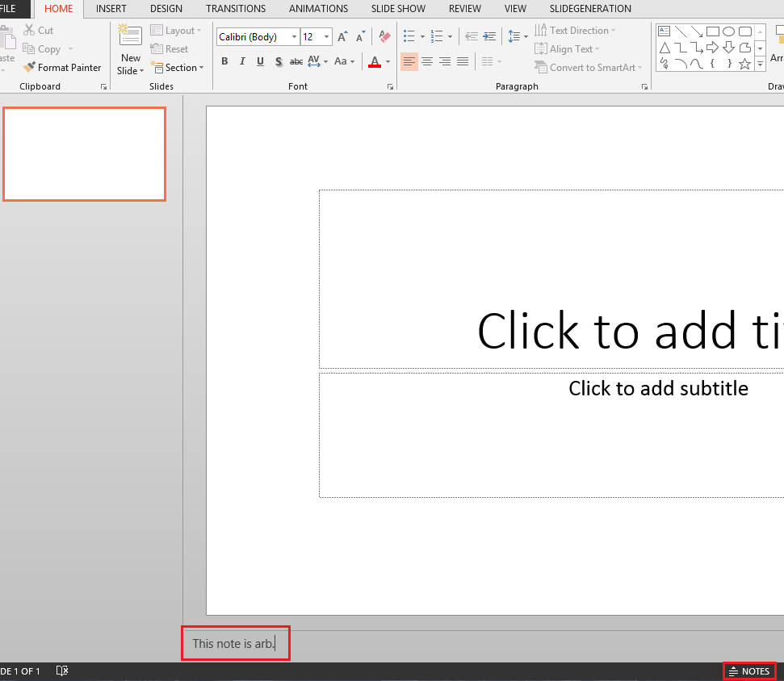Center the text
Screen dimensions: 784x681
[x=427, y=61]
